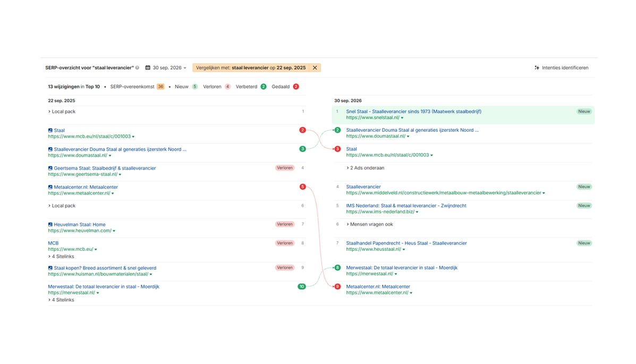The image size is (636, 364).
Task: Open URL dropdown for ims-nederland.biz
Action: pos(417,212)
